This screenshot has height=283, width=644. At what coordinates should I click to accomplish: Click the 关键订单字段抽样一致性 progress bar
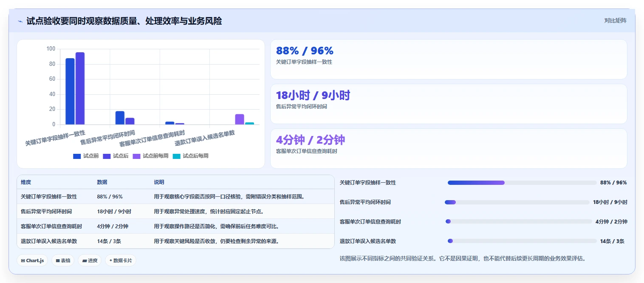point(522,183)
